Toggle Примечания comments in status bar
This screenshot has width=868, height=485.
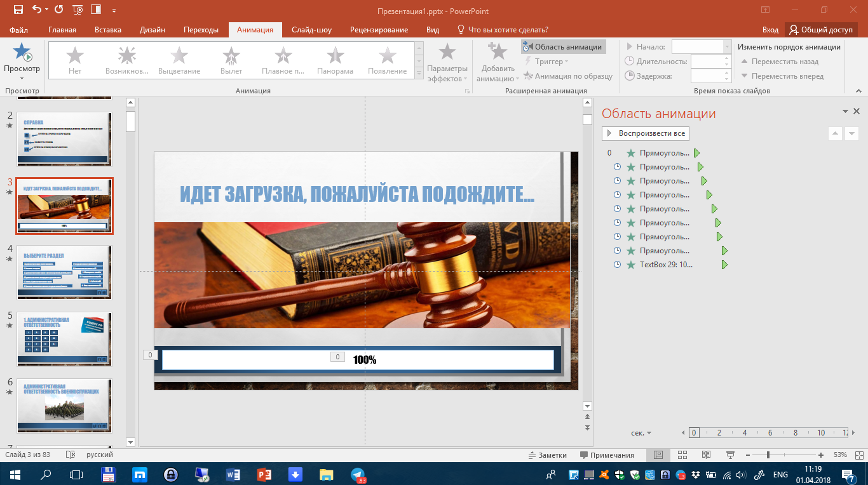pos(607,455)
